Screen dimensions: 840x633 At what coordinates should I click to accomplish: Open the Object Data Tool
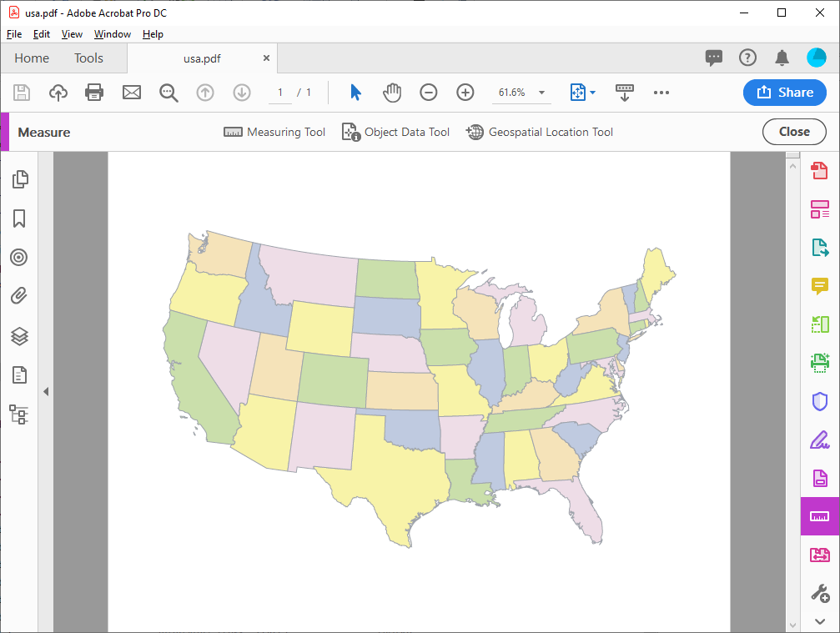pyautogui.click(x=395, y=132)
